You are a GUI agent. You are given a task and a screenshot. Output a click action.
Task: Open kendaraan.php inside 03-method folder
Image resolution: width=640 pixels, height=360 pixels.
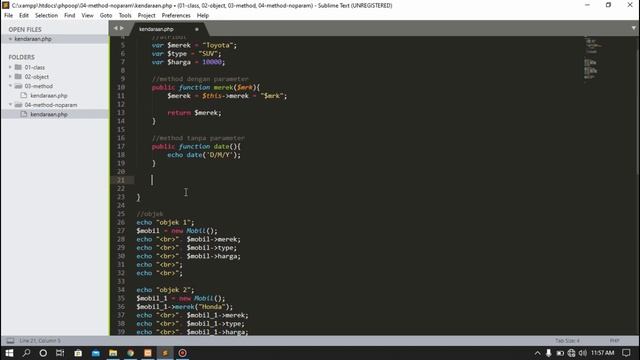coord(49,96)
